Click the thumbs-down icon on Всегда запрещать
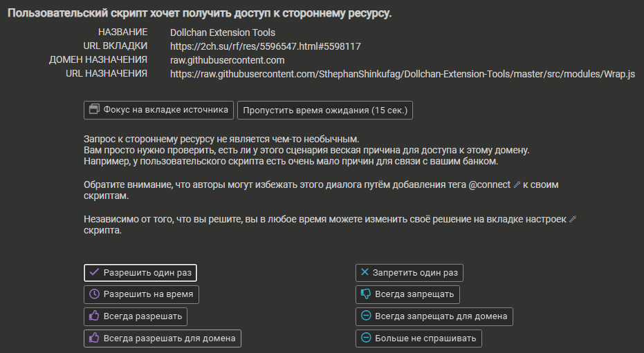This screenshot has height=353, width=644. pyautogui.click(x=366, y=294)
